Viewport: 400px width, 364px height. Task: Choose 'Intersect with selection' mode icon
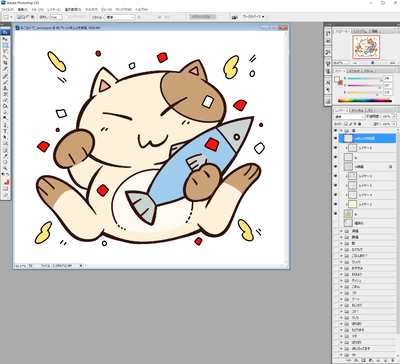(32, 17)
